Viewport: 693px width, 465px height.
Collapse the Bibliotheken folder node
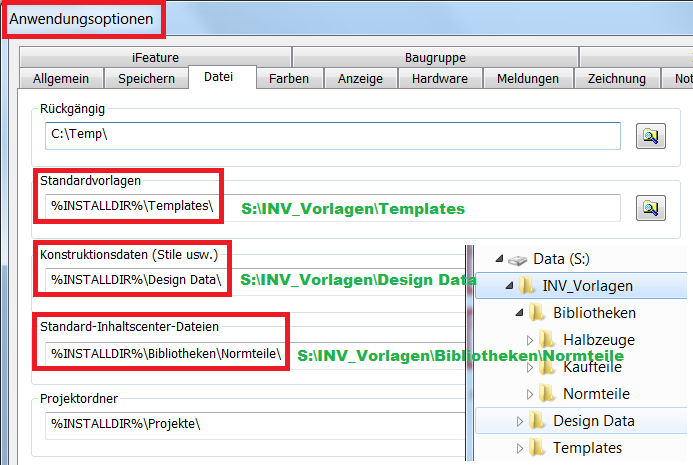520,313
